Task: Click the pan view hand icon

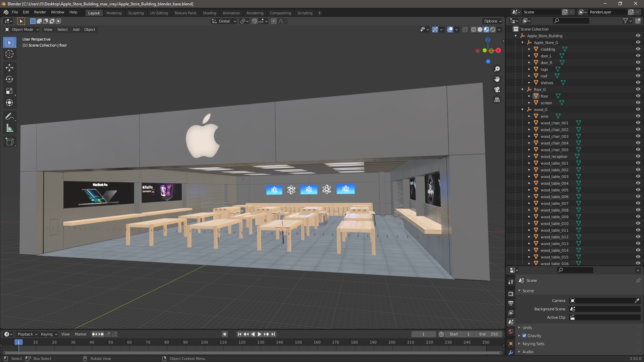Action: [x=497, y=79]
